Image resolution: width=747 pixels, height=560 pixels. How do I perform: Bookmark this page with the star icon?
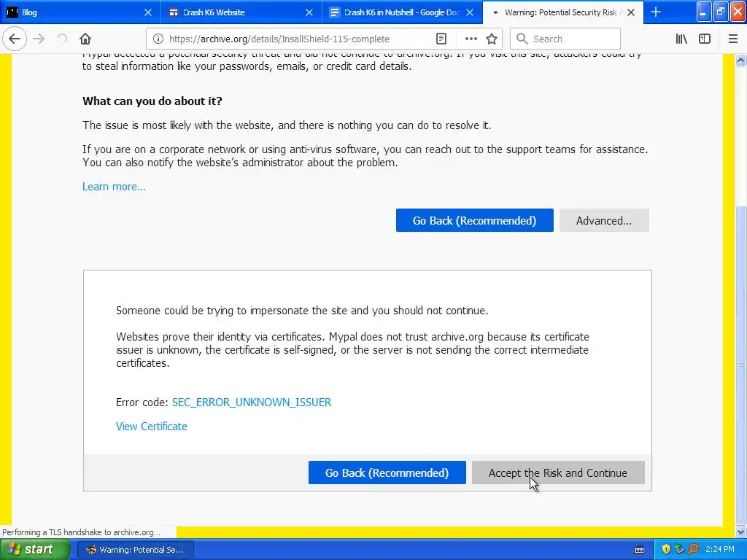pos(492,39)
